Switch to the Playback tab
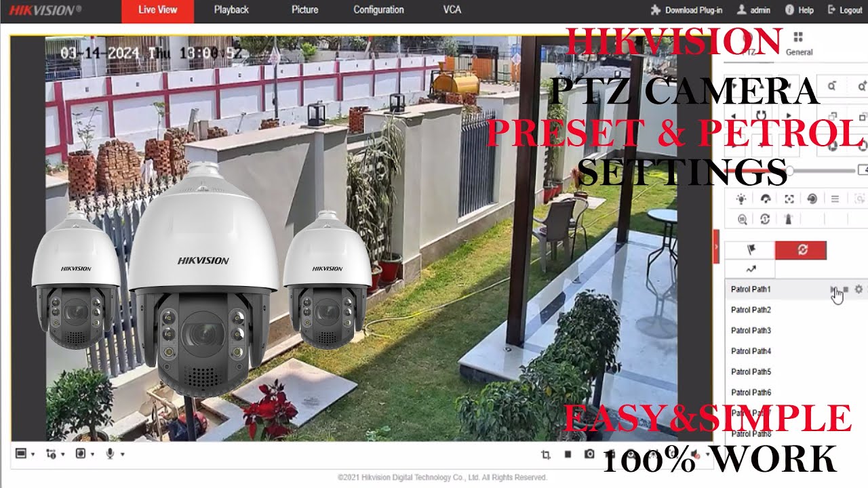The width and height of the screenshot is (868, 488). click(231, 10)
